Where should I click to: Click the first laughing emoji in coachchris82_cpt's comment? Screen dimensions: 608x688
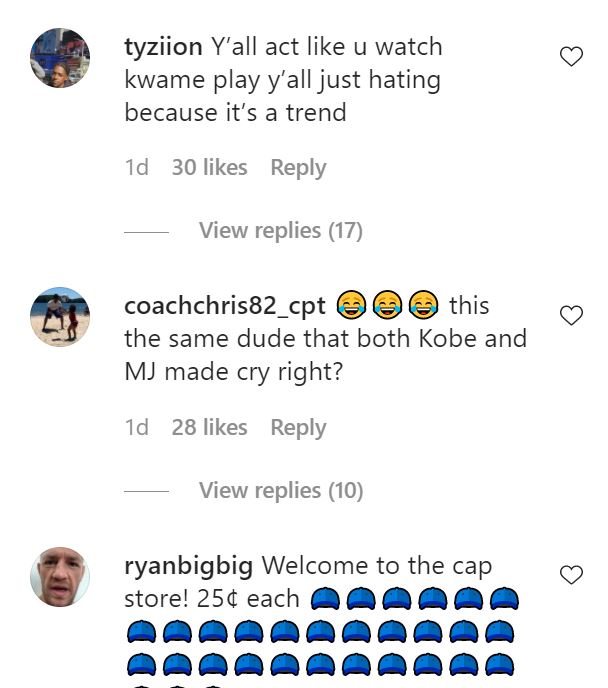pos(351,304)
